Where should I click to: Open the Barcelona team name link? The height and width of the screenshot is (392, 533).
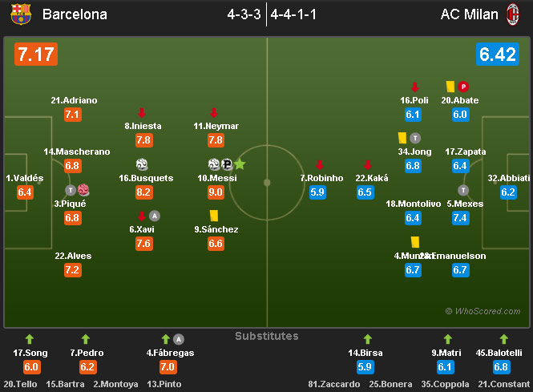coord(75,14)
